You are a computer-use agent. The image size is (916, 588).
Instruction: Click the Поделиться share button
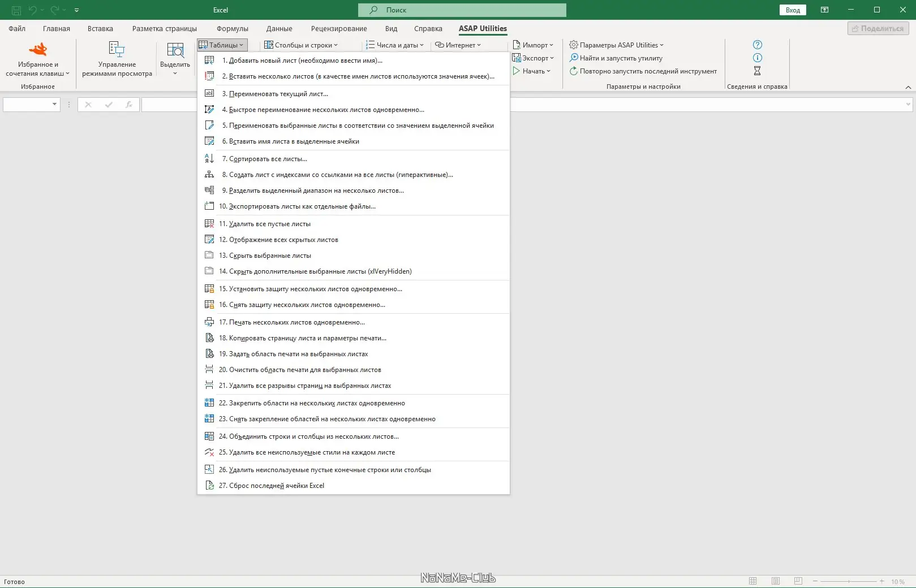click(x=878, y=28)
